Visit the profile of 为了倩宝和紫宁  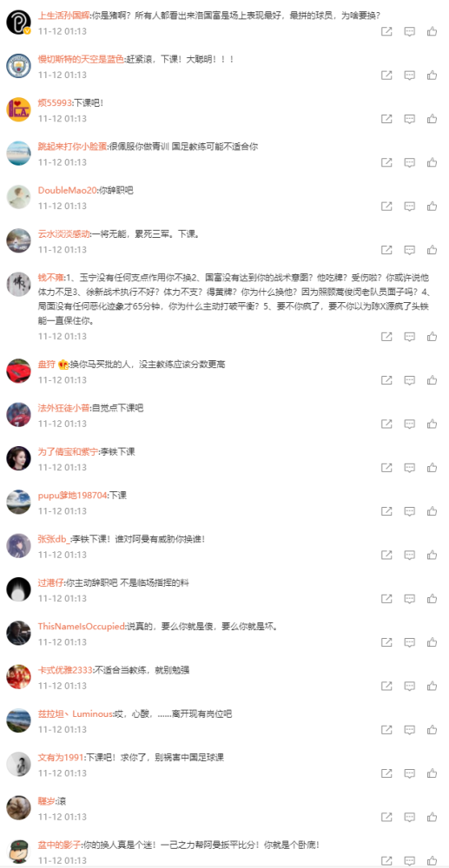coord(68,452)
